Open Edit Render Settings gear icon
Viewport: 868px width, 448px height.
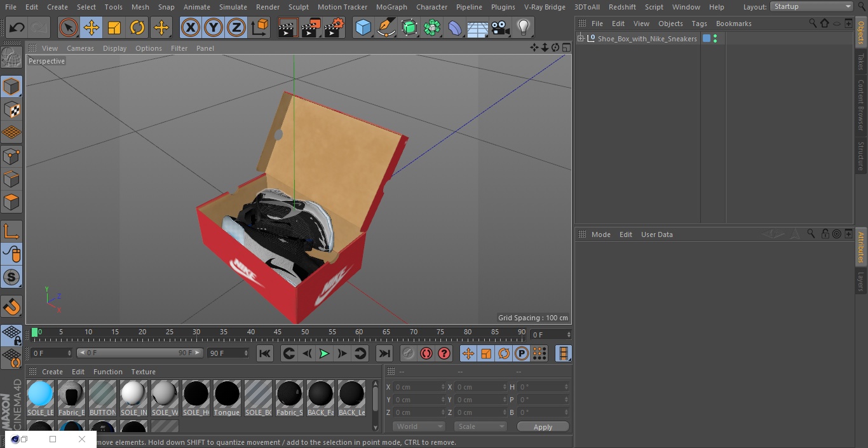point(334,27)
